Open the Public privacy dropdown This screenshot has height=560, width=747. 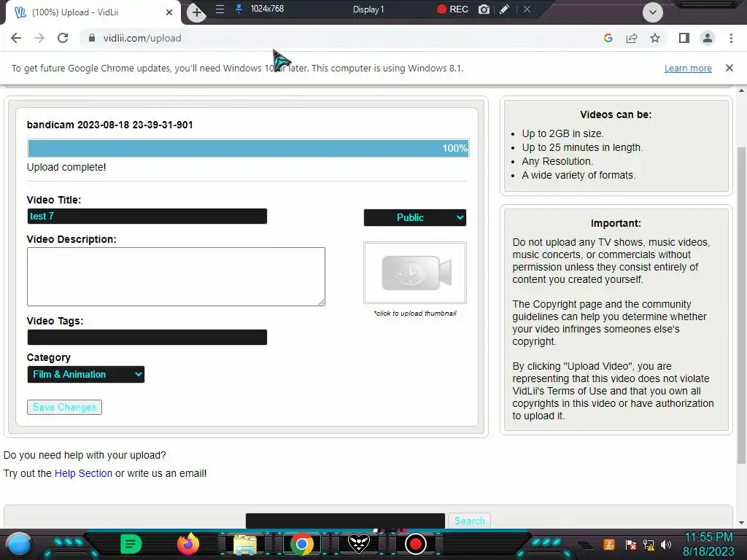[x=414, y=217]
